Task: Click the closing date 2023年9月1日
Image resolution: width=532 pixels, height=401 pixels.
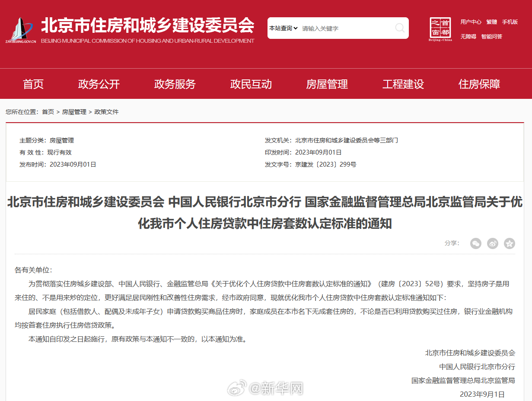Action: click(482, 395)
